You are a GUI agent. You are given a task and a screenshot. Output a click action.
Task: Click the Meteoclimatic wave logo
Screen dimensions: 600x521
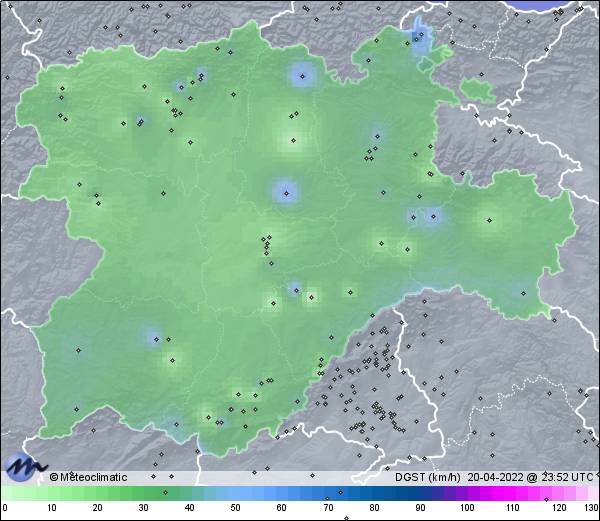pyautogui.click(x=25, y=467)
